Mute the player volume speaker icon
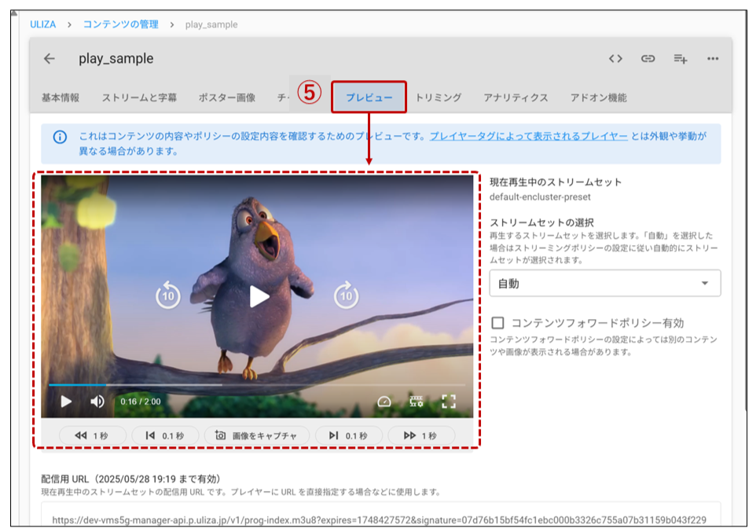This screenshot has height=532, width=756. pyautogui.click(x=97, y=402)
